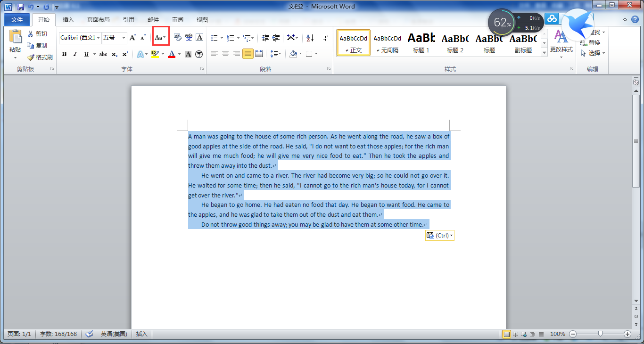This screenshot has width=644, height=344.
Task: Clear formatting with the eraser icon
Action: (x=178, y=38)
